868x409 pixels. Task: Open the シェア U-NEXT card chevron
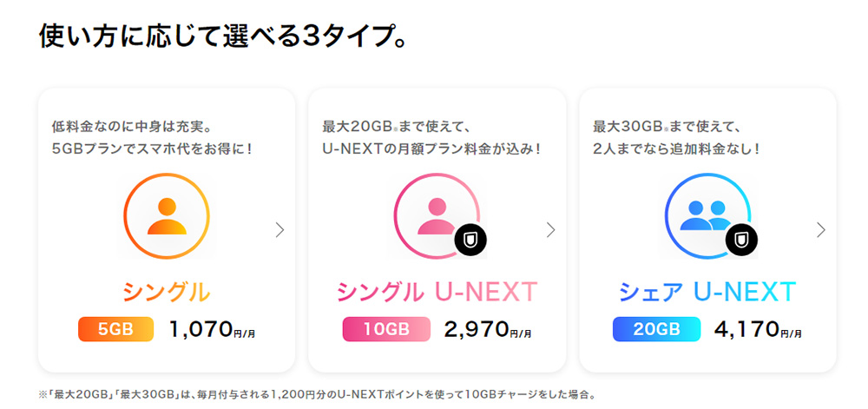821,230
